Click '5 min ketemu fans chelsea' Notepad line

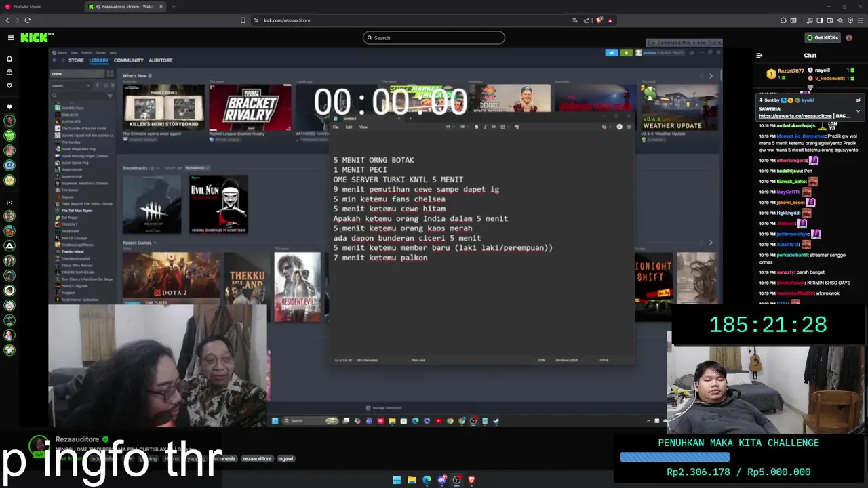click(389, 199)
